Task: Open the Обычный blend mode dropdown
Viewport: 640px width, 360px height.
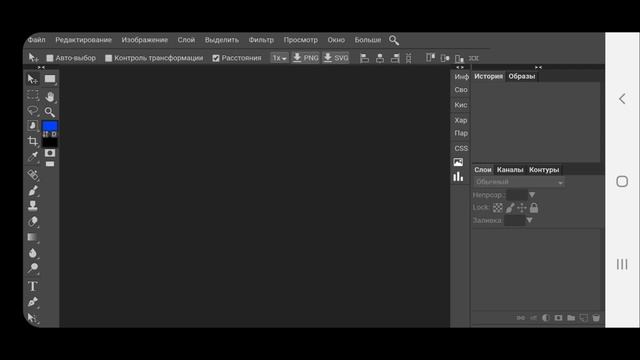Action: coord(519,182)
